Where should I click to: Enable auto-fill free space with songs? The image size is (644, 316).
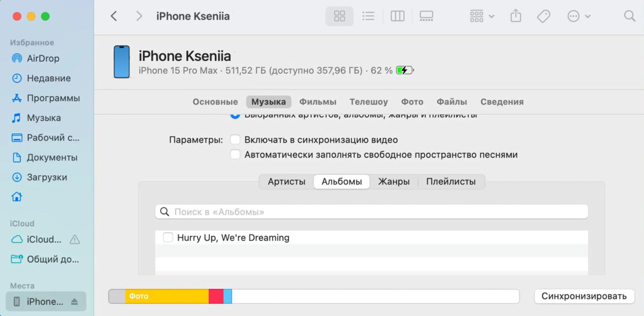(x=235, y=154)
